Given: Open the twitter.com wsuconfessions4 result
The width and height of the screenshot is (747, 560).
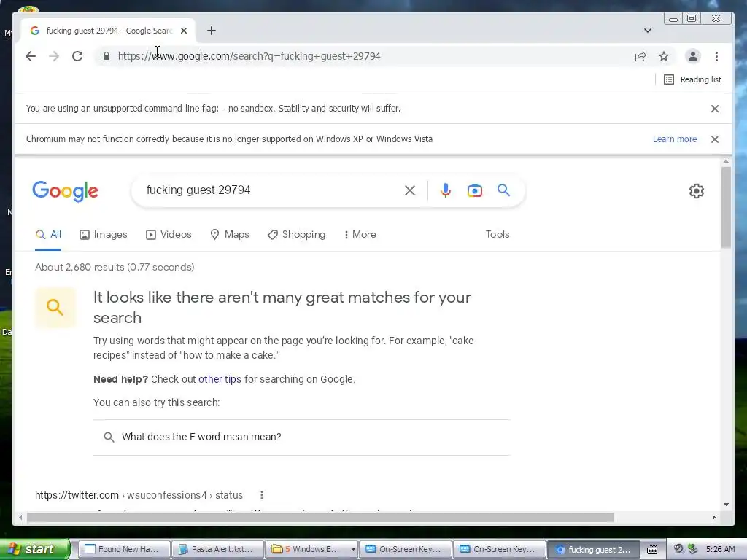Looking at the screenshot, I should [139, 495].
